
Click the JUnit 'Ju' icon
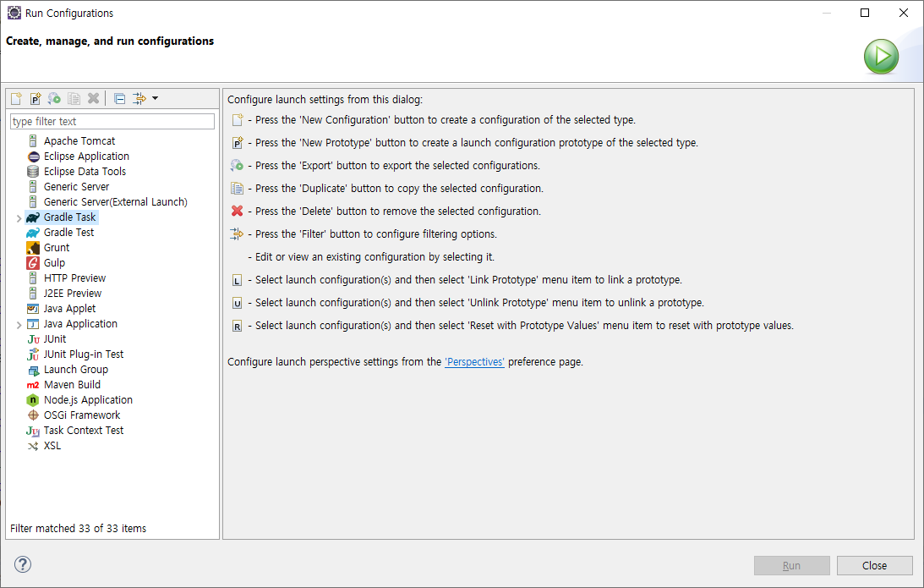click(33, 340)
